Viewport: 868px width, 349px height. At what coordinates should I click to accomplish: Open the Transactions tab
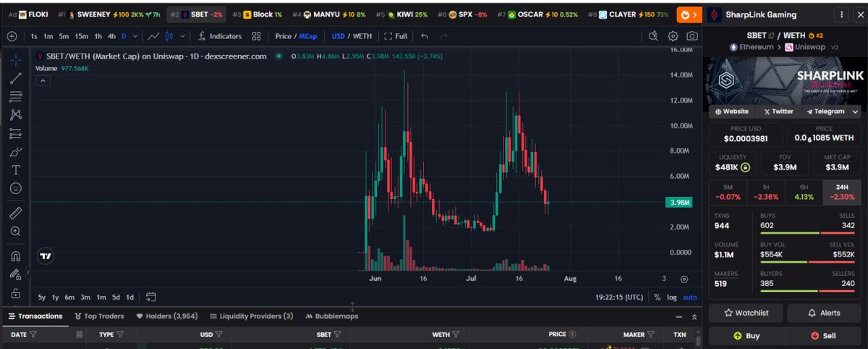coord(35,316)
